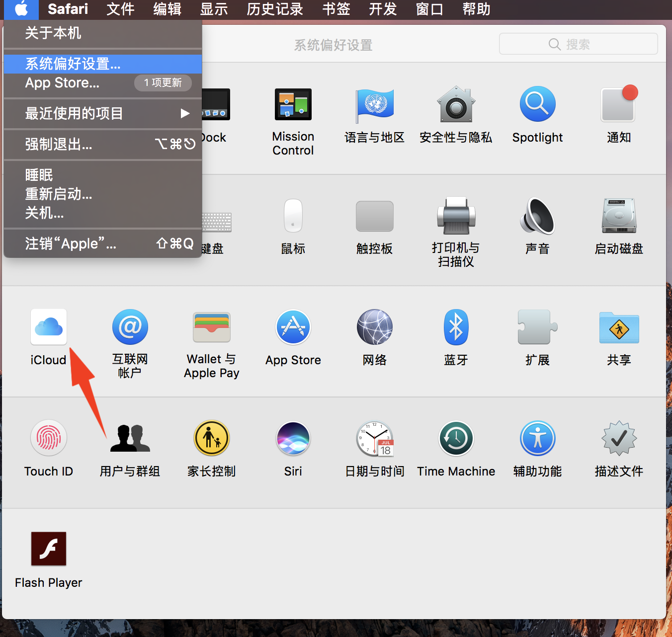Open Sound (声音) preferences

tap(537, 216)
